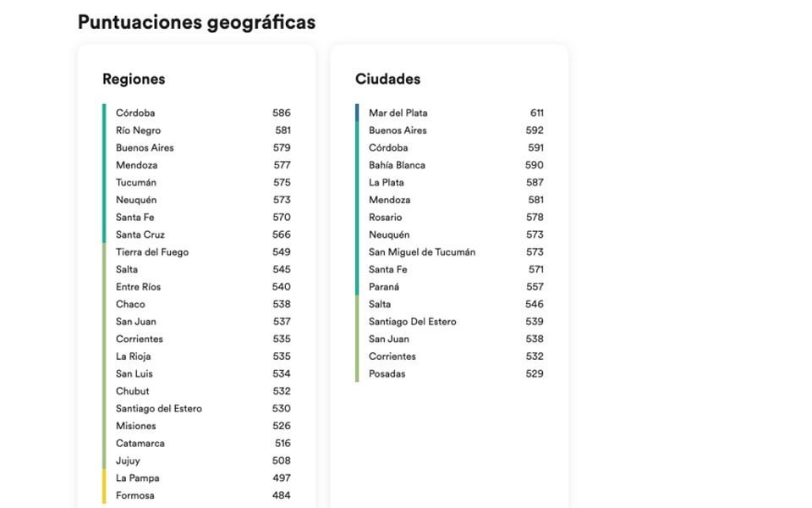Click the Ciudades card heading
812x508 pixels.
[387, 80]
